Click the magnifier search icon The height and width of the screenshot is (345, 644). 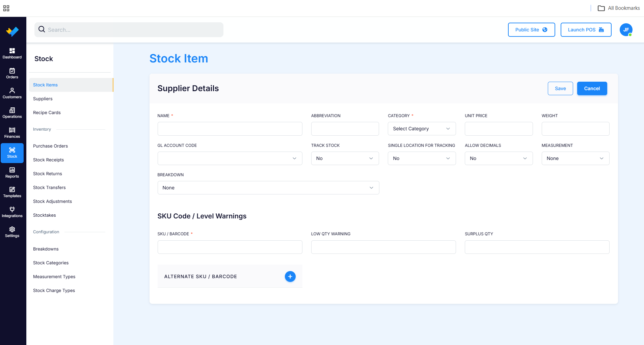click(42, 29)
